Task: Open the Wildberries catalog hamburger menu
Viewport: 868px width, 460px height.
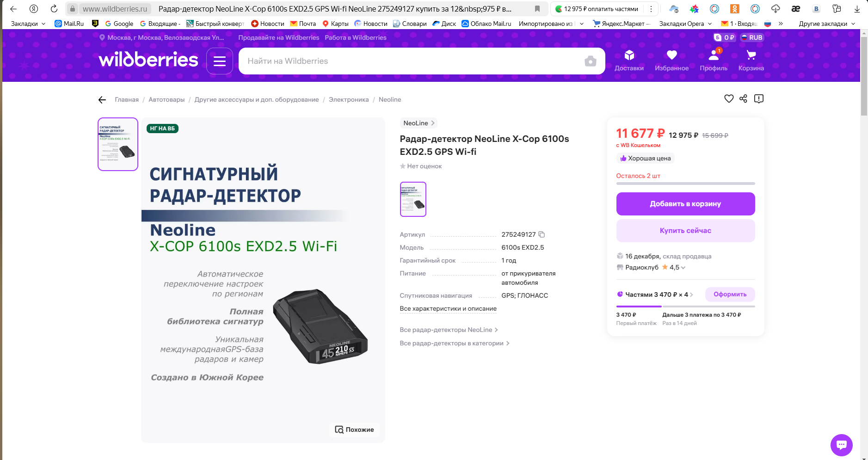Action: tap(220, 61)
